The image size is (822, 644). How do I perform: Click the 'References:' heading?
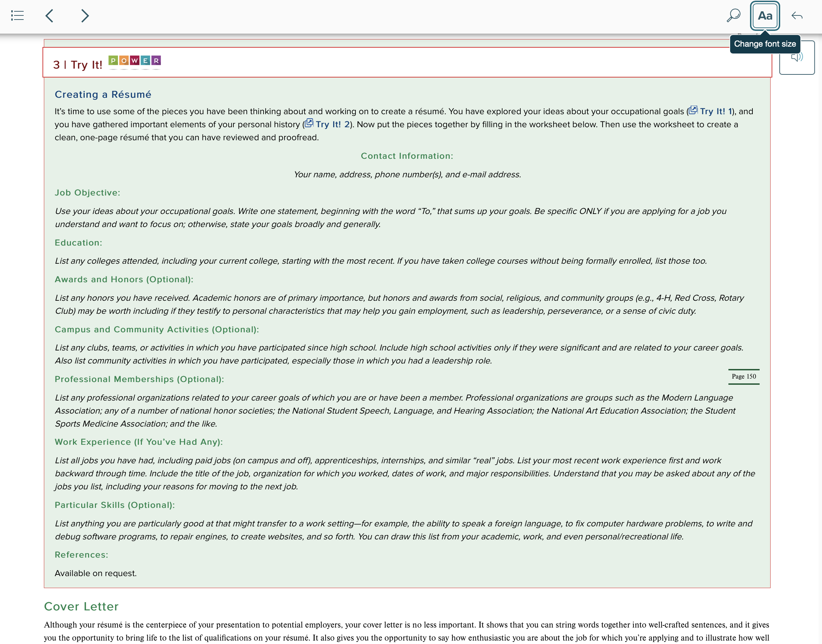[x=81, y=554]
